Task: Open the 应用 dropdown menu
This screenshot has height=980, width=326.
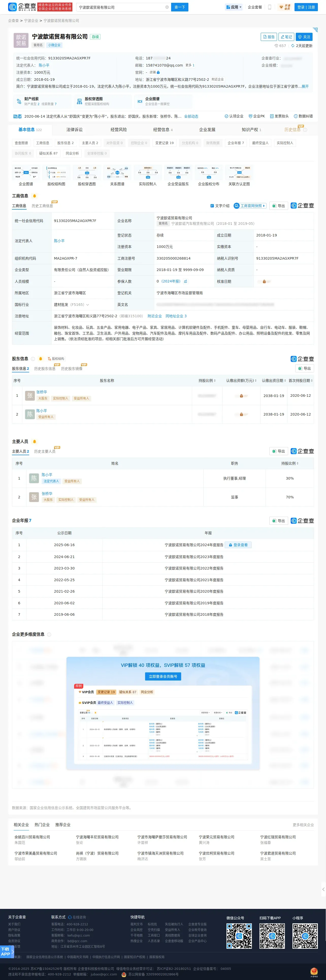Action: (x=234, y=7)
